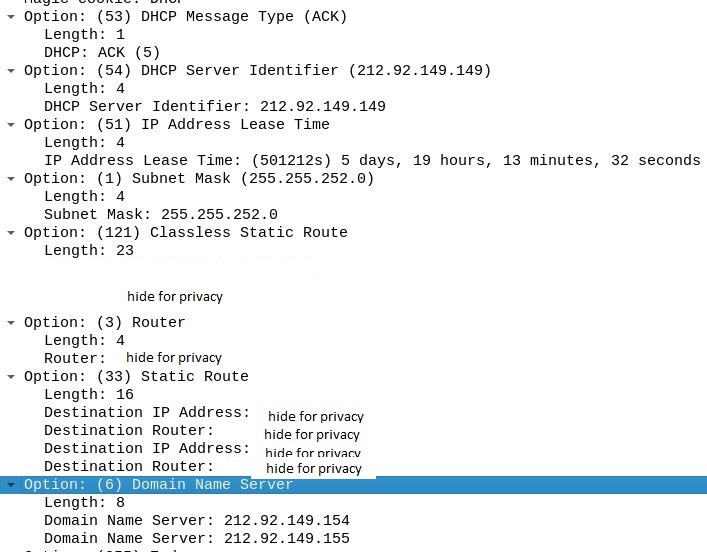The image size is (707, 552).
Task: Select the Length: 8 row
Action: [x=84, y=502]
